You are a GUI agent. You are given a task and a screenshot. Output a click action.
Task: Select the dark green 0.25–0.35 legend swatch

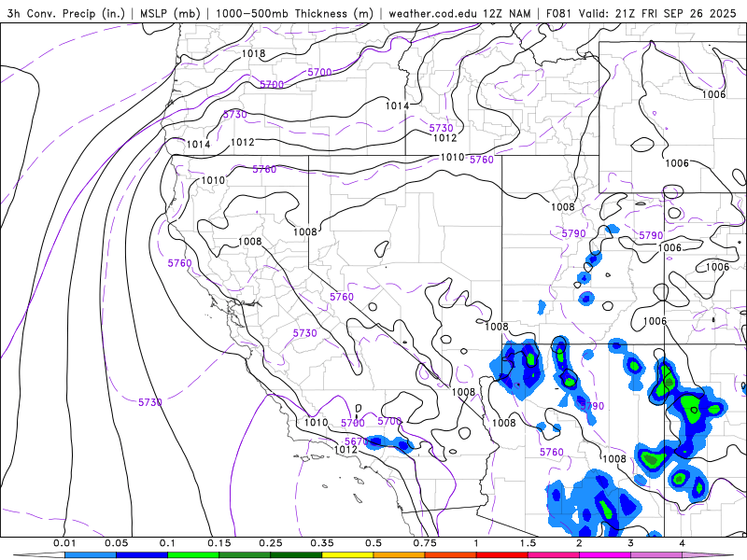[296, 555]
